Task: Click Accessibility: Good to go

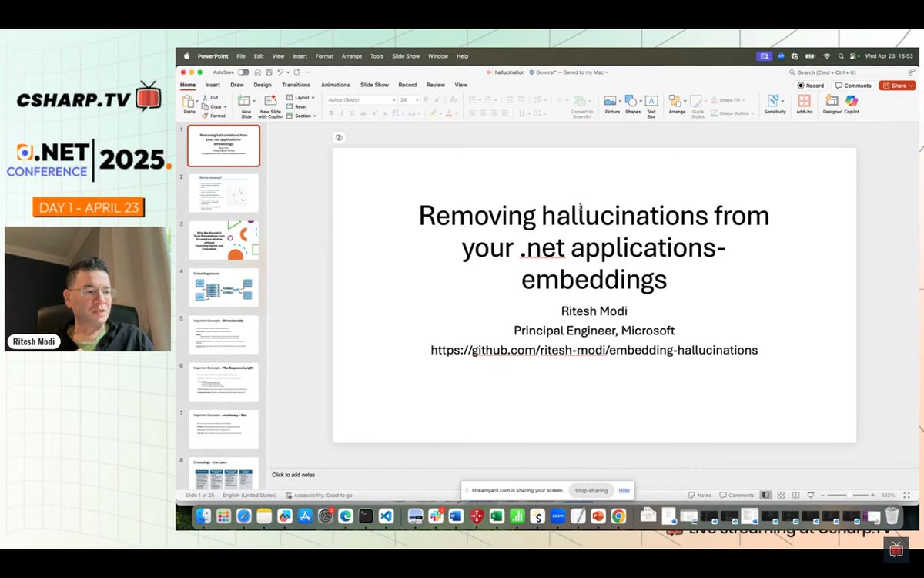Action: pyautogui.click(x=319, y=495)
